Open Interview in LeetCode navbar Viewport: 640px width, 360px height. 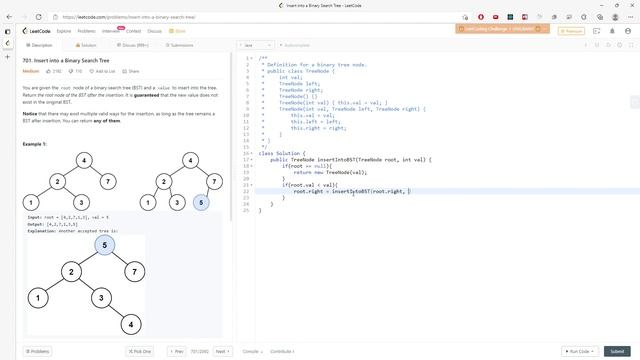(x=111, y=31)
